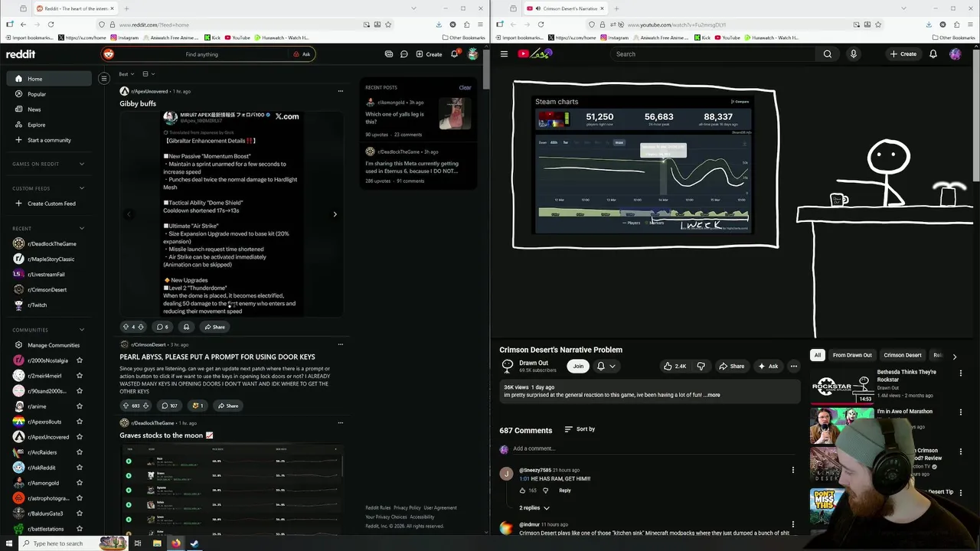Favorite r/ArcRaiders with its star
The width and height of the screenshot is (980, 551).
click(x=80, y=452)
